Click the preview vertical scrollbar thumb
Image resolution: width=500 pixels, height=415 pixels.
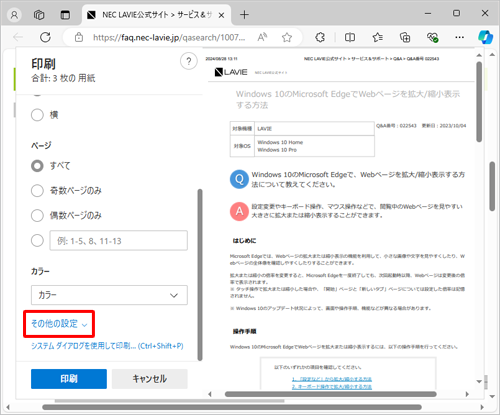[x=479, y=102]
